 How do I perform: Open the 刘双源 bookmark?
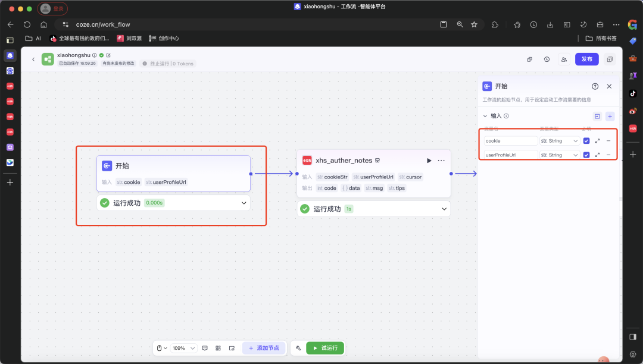click(129, 39)
